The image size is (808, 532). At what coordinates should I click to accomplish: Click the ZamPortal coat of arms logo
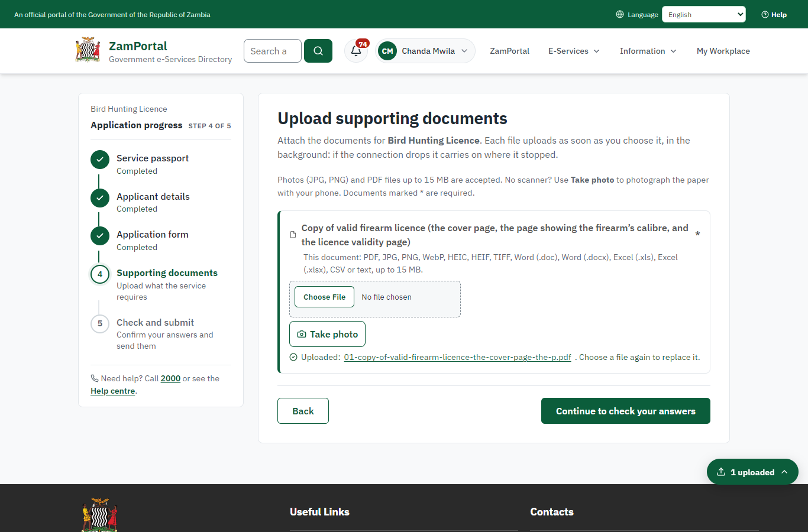tap(88, 50)
